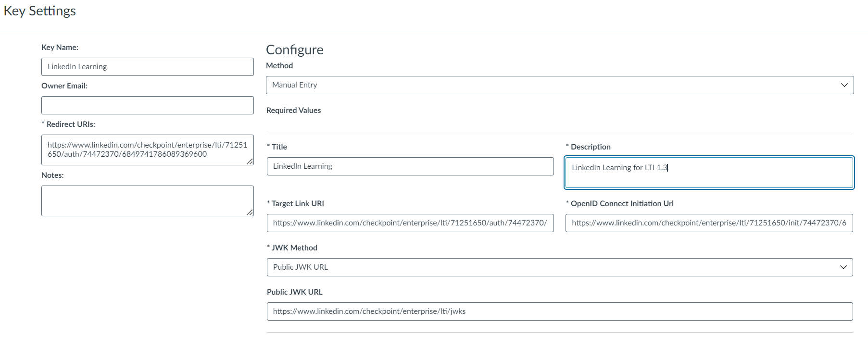The width and height of the screenshot is (868, 348).
Task: Click the JWK Method chevron arrow
Action: click(x=843, y=267)
